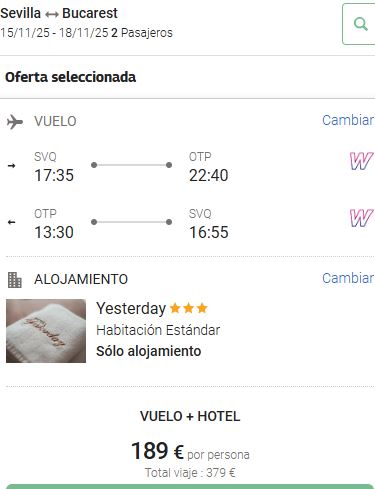The width and height of the screenshot is (375, 489).
Task: Change the selected flight via Cambiar
Action: [x=348, y=120]
